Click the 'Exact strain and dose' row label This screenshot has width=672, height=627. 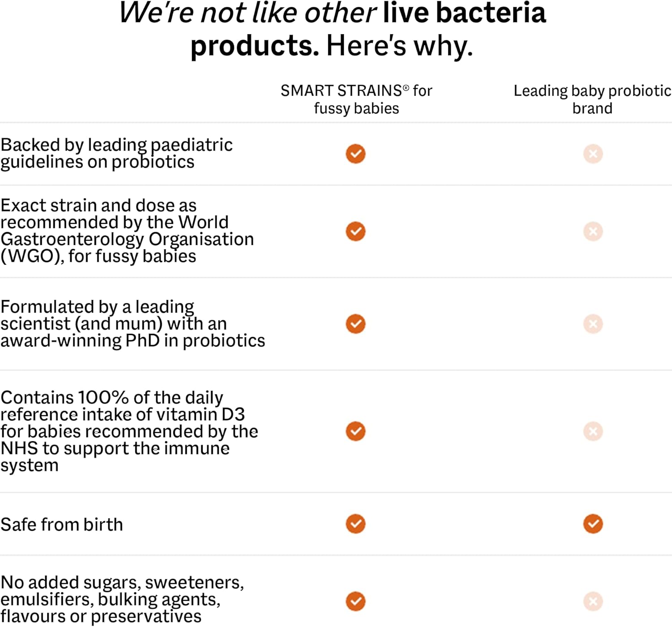click(x=127, y=231)
